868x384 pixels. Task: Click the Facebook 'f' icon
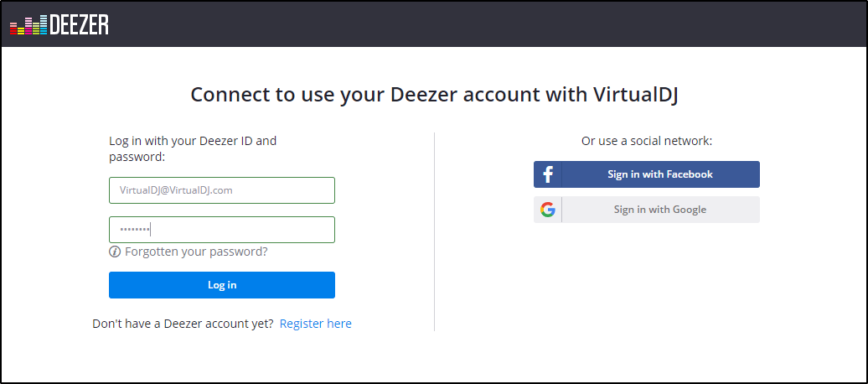point(548,174)
